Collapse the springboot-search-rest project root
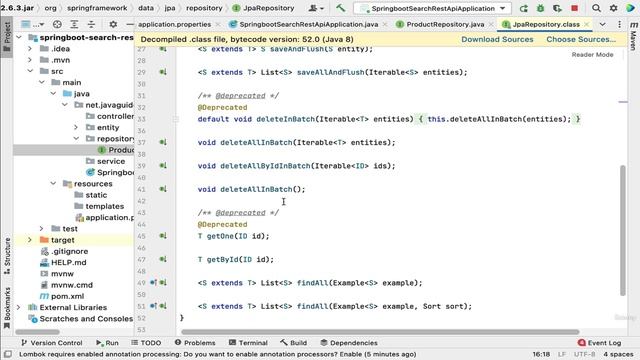Image resolution: width=640 pixels, height=360 pixels. 19,38
